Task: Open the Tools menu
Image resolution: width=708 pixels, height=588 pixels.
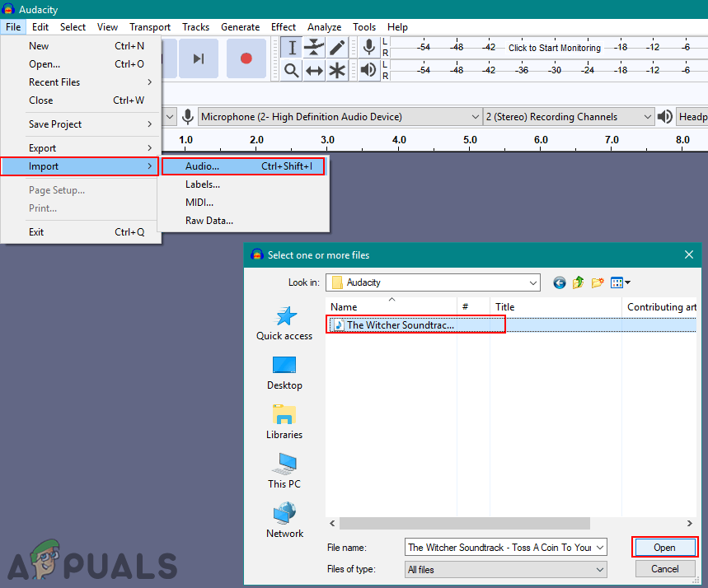Action: (364, 27)
